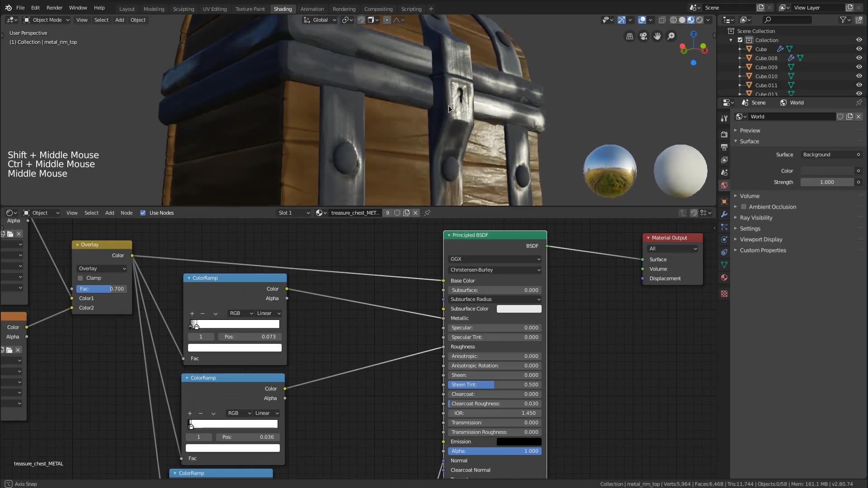Click the camera view icon in viewport
Image resolution: width=868 pixels, height=488 pixels.
pos(643,36)
